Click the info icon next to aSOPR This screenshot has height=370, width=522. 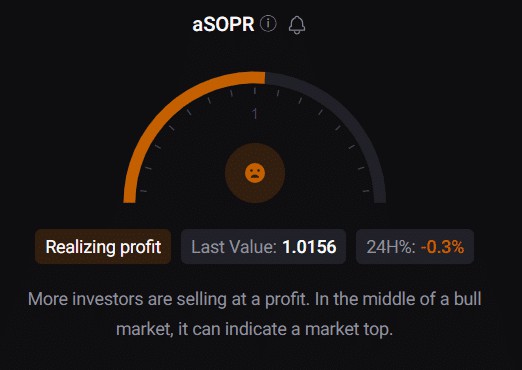268,24
